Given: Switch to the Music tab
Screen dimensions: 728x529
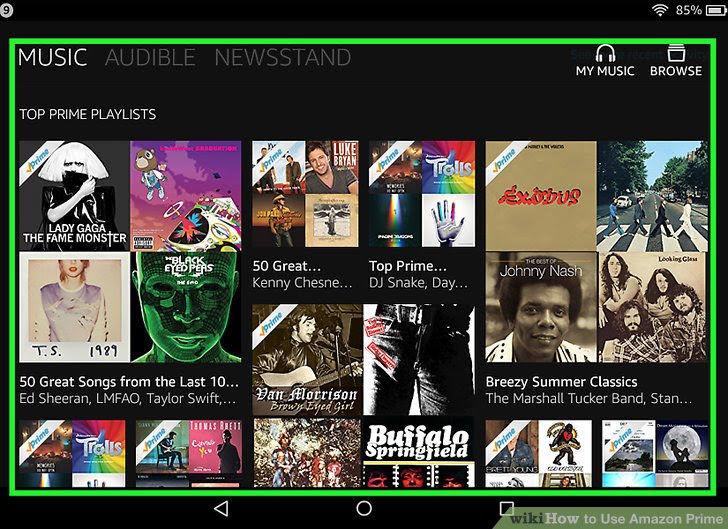Looking at the screenshot, I should pyautogui.click(x=52, y=58).
